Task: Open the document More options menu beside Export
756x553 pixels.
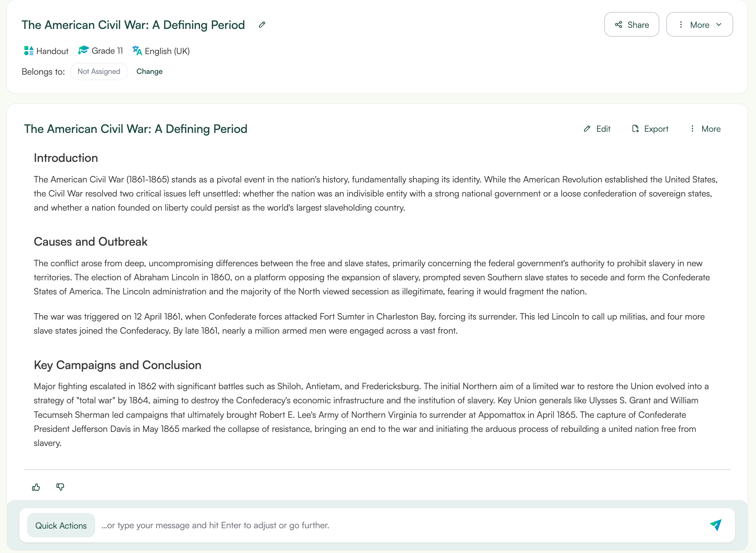Action: click(x=693, y=129)
